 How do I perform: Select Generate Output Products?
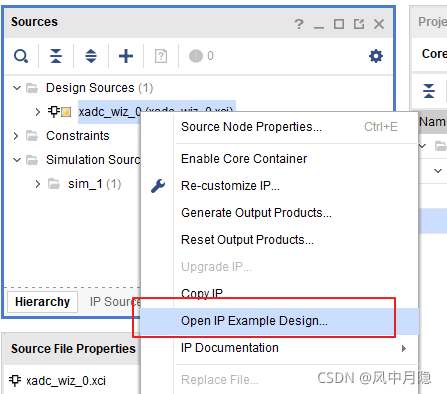pyautogui.click(x=279, y=213)
